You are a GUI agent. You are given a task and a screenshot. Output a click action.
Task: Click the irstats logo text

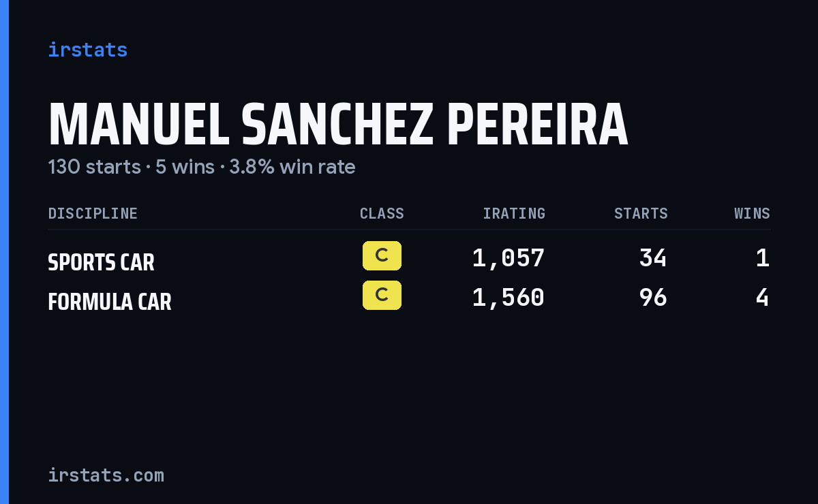pyautogui.click(x=87, y=50)
